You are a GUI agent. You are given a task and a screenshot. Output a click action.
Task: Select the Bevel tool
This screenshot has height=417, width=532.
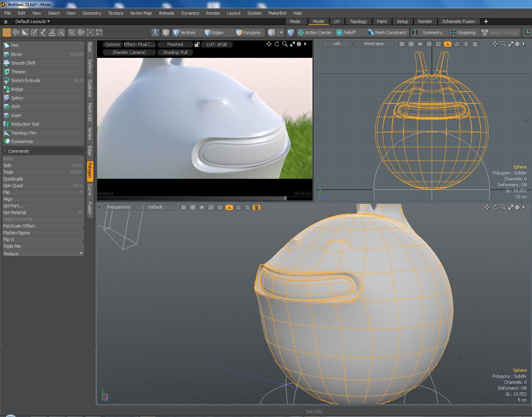[x=16, y=54]
